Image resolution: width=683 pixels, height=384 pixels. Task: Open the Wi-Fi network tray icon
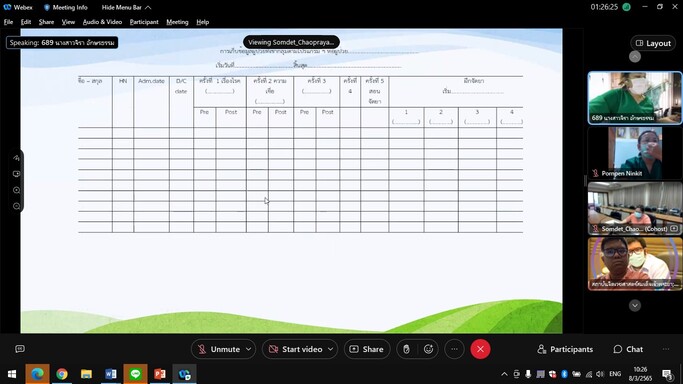coord(588,374)
